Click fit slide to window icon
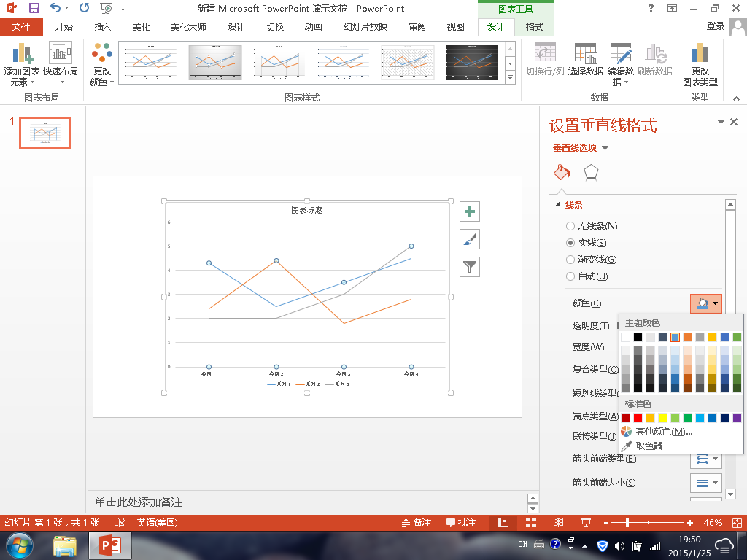This screenshot has width=747, height=560. [x=737, y=522]
